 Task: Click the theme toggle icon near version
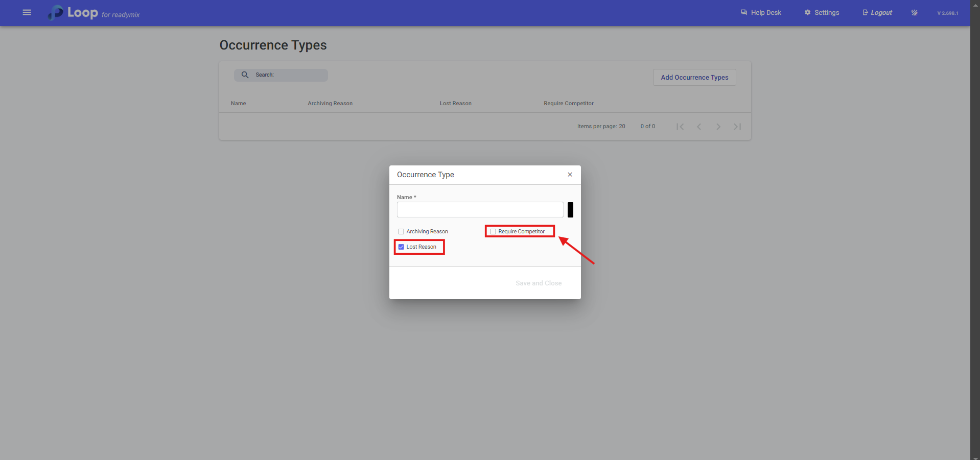pyautogui.click(x=914, y=13)
